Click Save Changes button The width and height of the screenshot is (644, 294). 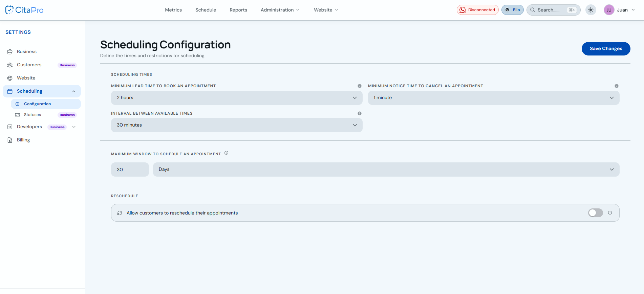pos(606,49)
